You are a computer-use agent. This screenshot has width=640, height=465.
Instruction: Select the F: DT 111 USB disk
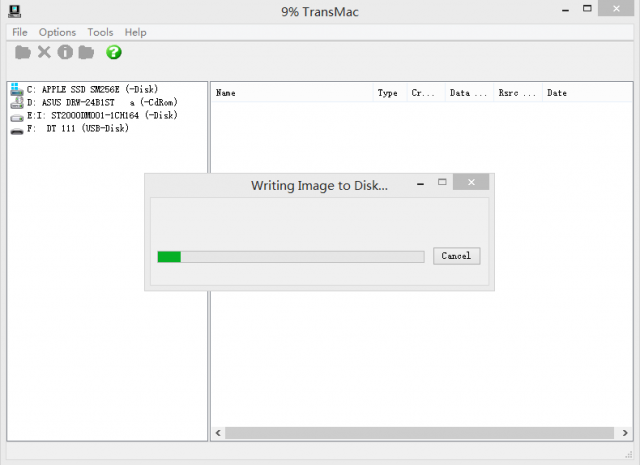(x=77, y=128)
